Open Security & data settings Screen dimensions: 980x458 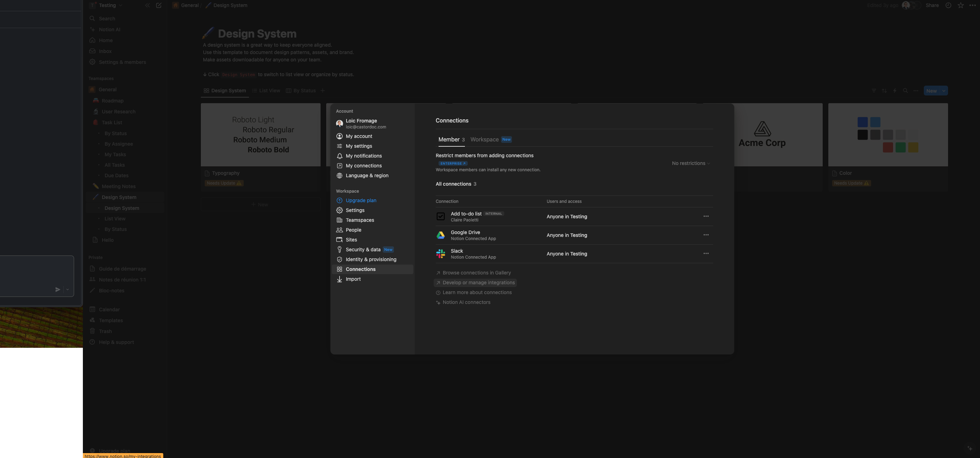[363, 250]
